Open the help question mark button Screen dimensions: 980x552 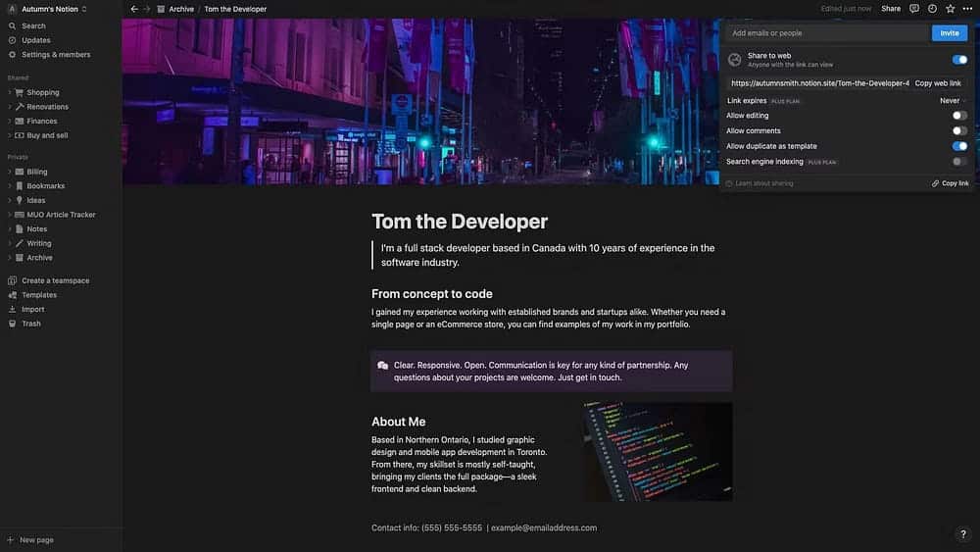click(x=963, y=534)
